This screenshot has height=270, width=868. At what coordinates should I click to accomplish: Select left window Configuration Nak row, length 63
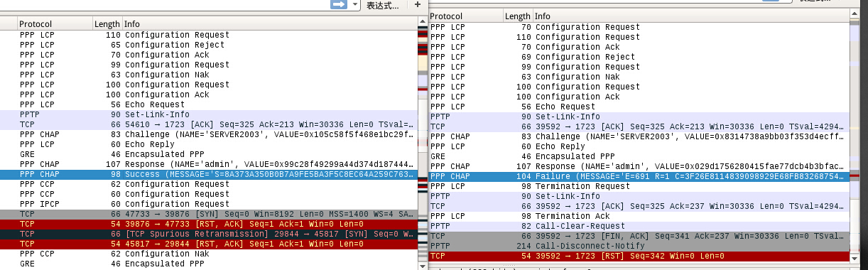[209, 75]
